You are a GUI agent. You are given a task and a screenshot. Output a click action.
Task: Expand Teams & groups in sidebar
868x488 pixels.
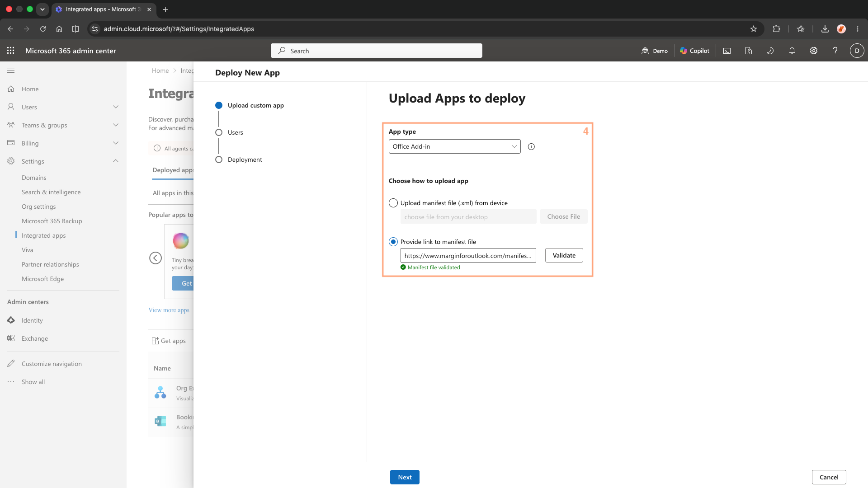click(x=116, y=125)
